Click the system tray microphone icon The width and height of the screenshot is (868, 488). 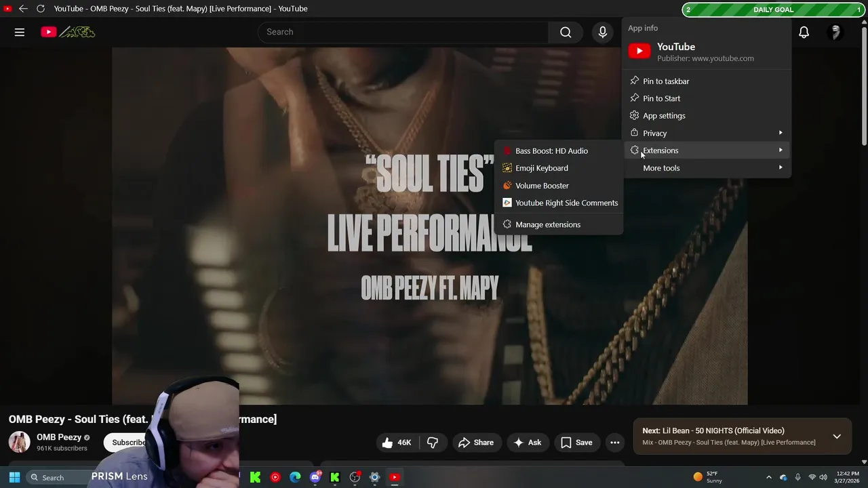coord(797,477)
